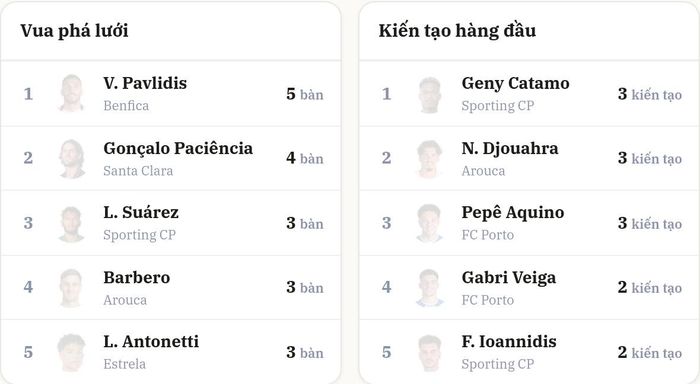Click Pavlidis 5 bàn goal count
The height and width of the screenshot is (384, 700).
(304, 94)
